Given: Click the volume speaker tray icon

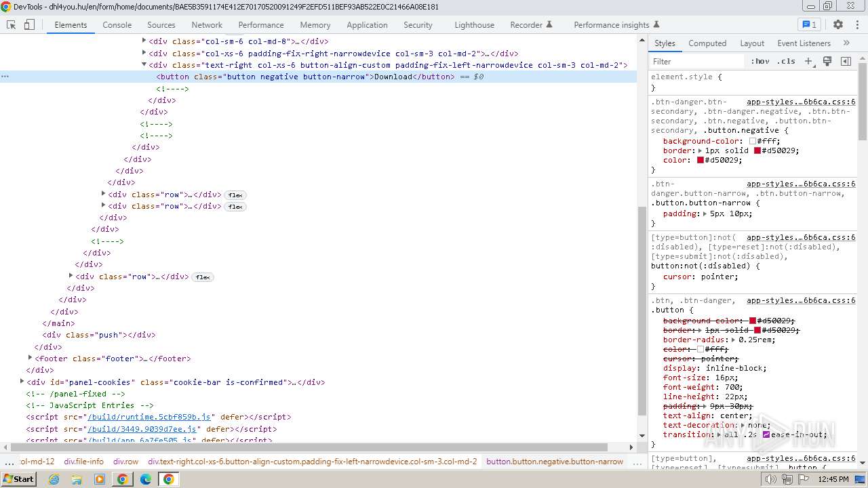Looking at the screenshot, I should (770, 479).
